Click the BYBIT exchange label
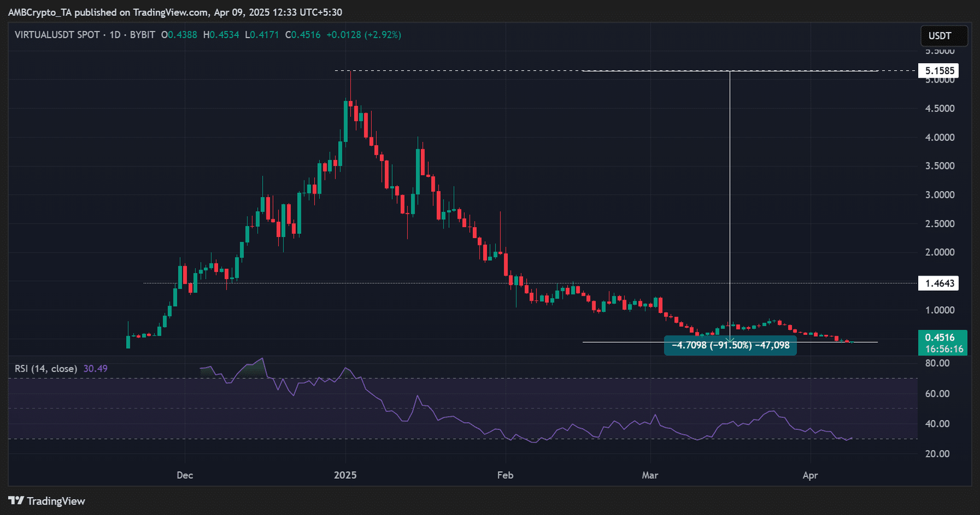 142,35
